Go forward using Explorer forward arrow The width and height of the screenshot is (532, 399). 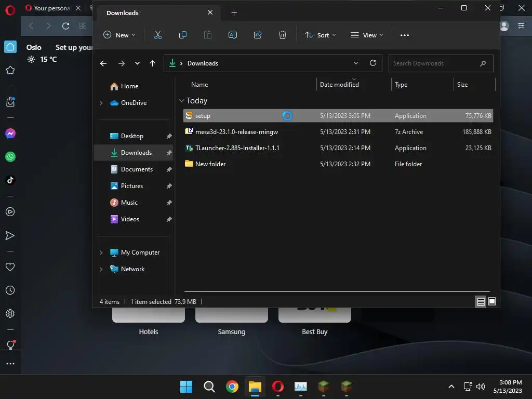point(122,63)
